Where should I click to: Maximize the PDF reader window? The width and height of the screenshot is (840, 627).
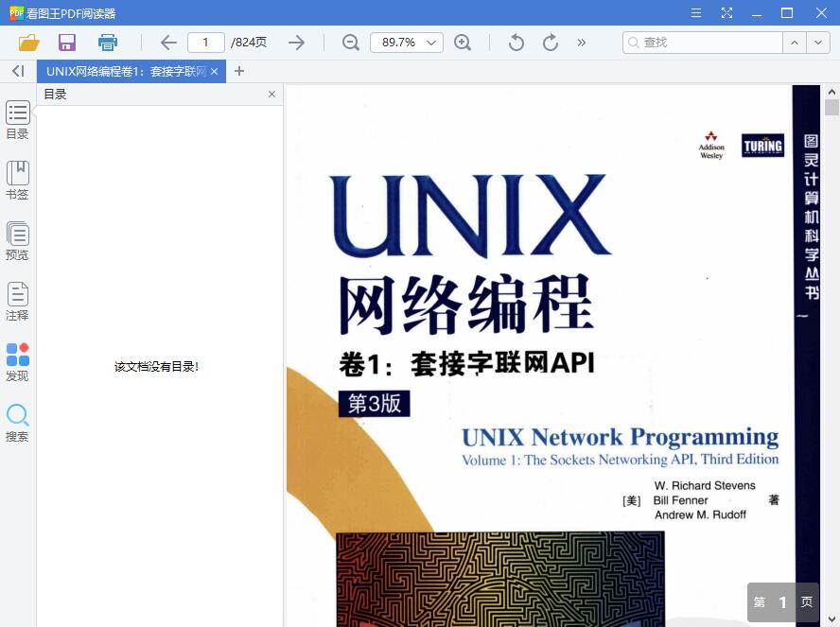787,13
